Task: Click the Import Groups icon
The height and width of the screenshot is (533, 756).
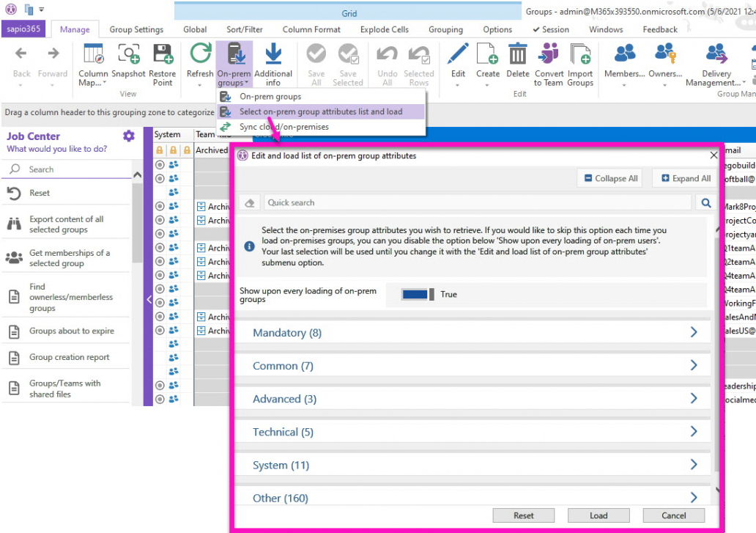Action: pos(580,54)
